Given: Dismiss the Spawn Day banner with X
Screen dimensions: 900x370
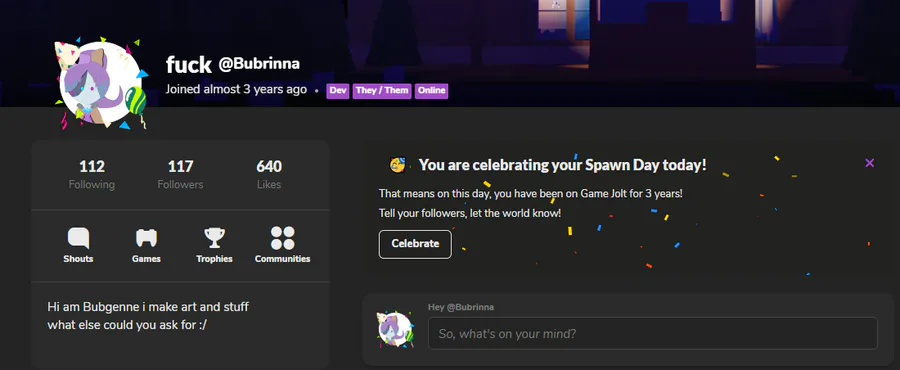Looking at the screenshot, I should coord(869,163).
